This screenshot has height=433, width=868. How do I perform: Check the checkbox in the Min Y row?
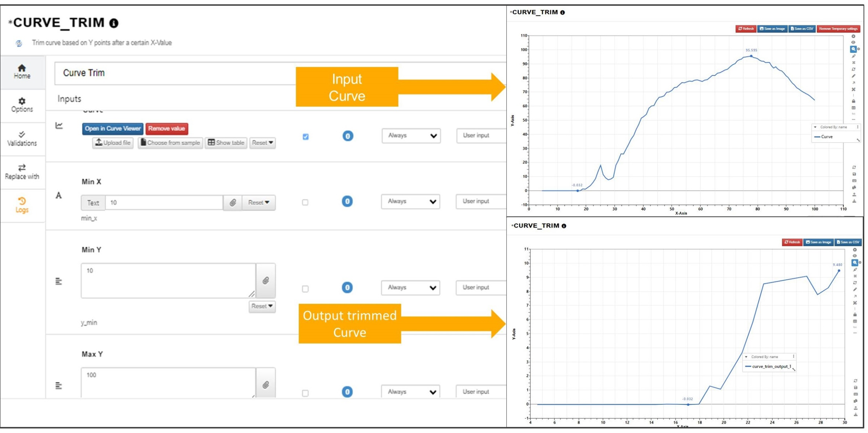click(305, 289)
